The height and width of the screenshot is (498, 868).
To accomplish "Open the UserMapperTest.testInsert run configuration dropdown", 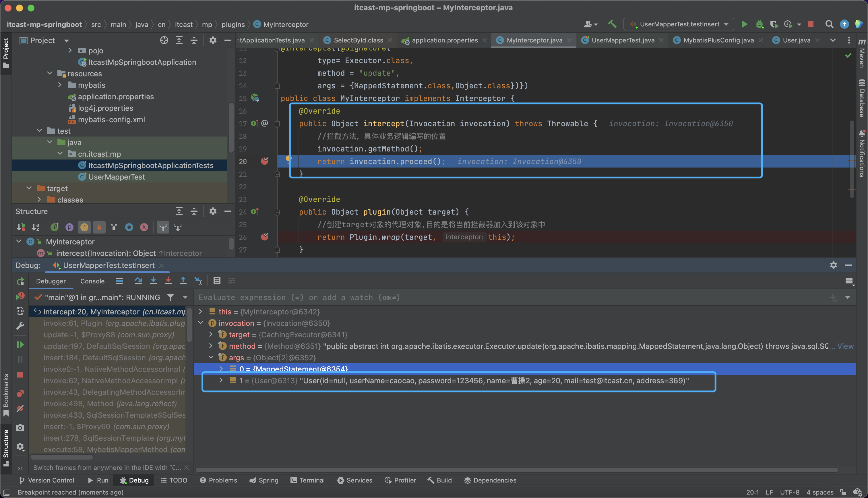I will pyautogui.click(x=679, y=24).
